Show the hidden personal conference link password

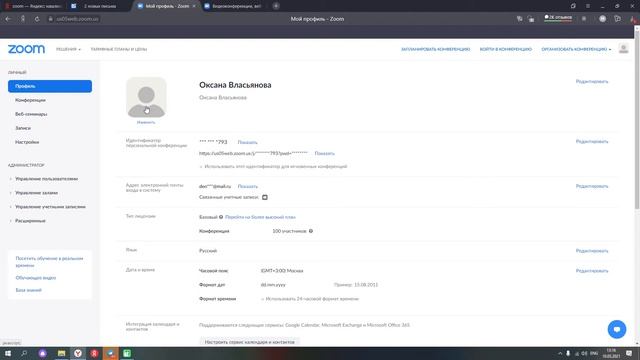point(324,153)
